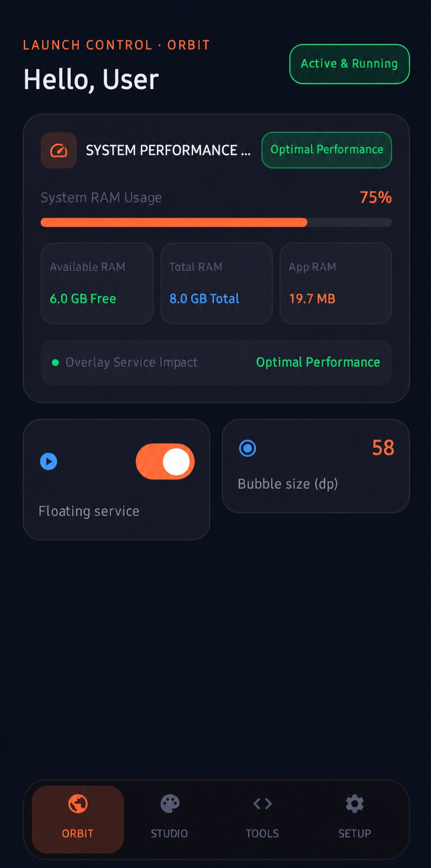Viewport: 431px width, 868px height.
Task: Open the Available RAM card
Action: point(97,283)
